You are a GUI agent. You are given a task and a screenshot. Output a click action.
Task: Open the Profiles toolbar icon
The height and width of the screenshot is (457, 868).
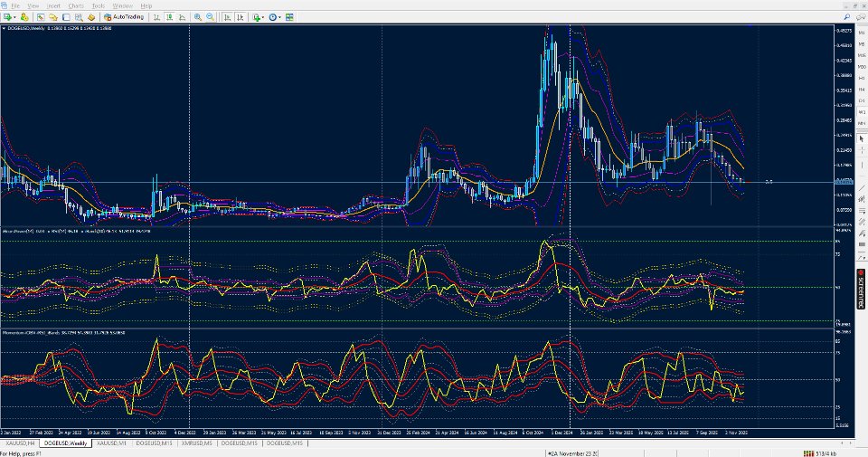25,17
